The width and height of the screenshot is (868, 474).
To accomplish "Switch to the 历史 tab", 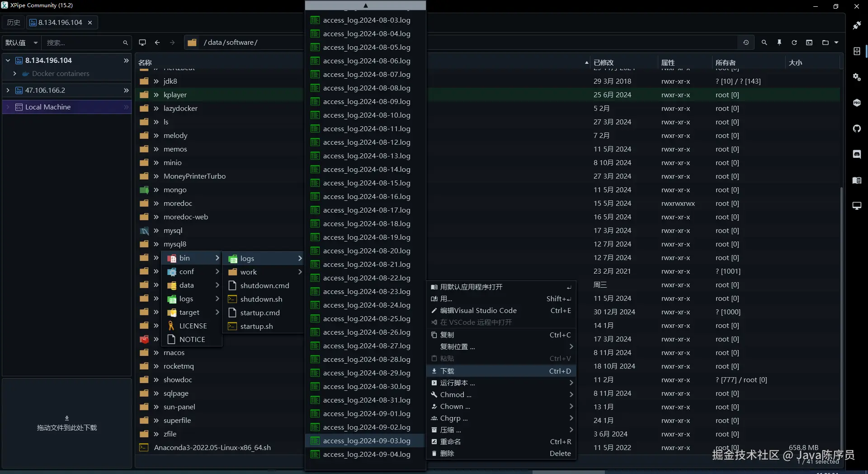I will (14, 23).
